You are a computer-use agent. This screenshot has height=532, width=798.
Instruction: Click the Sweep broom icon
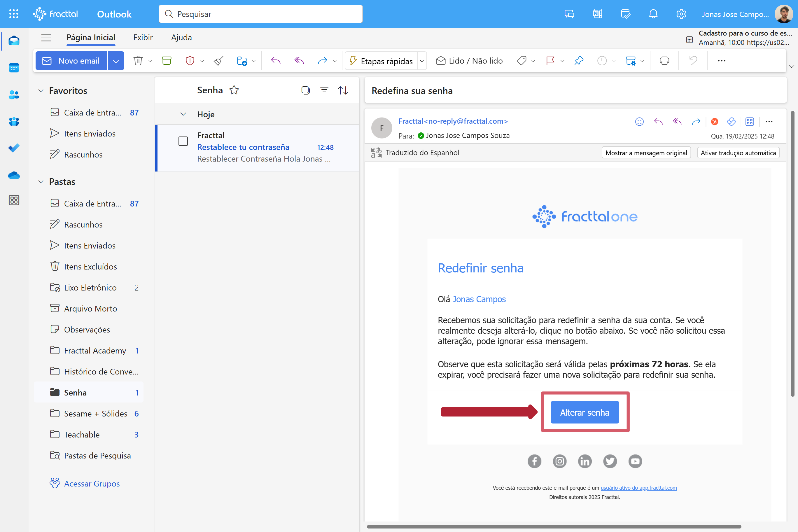tap(219, 61)
